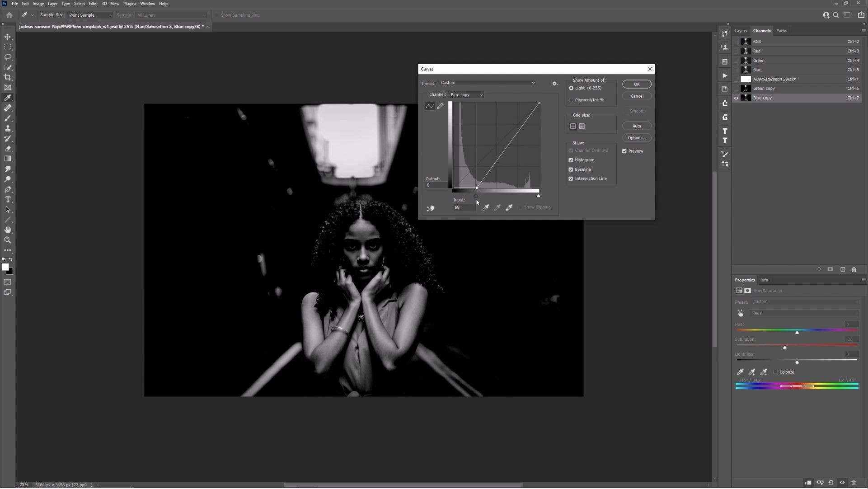Choose the pencil draw-curve tool in Curves
Screen dimensions: 868x489
[440, 106]
